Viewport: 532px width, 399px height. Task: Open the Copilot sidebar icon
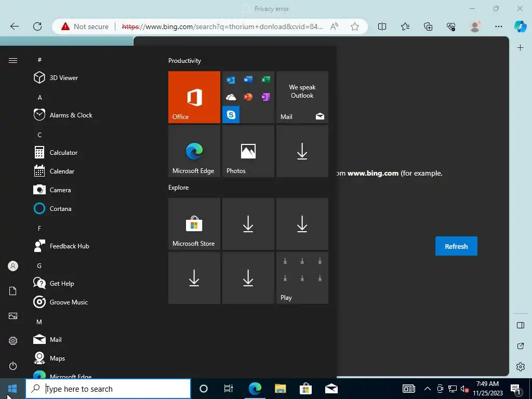[x=520, y=26]
